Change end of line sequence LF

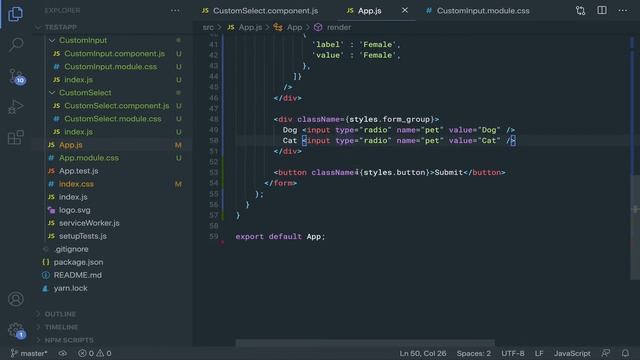(x=539, y=353)
